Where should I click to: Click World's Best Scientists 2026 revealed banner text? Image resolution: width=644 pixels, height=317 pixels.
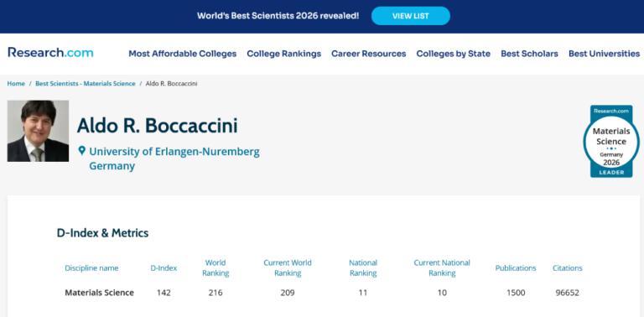coord(278,16)
